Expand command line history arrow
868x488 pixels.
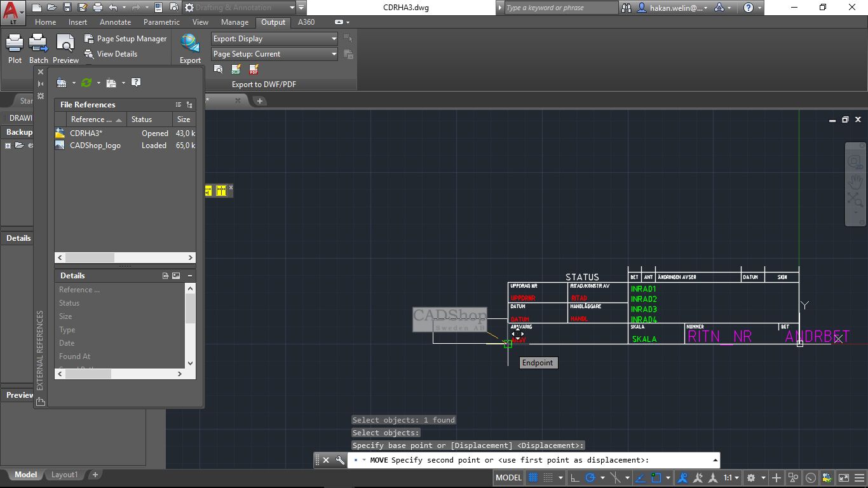point(715,460)
